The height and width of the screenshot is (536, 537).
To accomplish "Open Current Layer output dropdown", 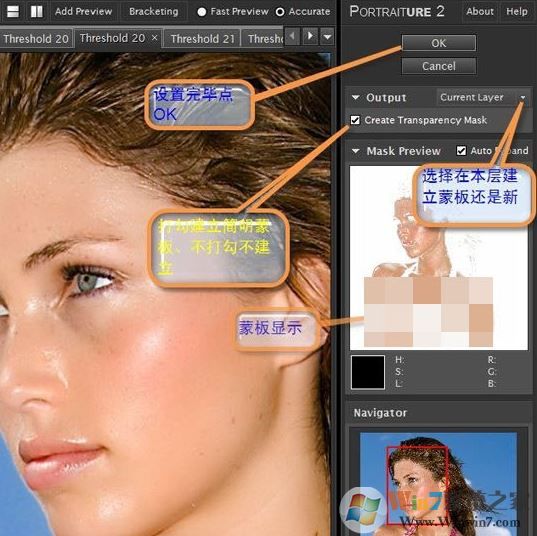I will coord(483,97).
